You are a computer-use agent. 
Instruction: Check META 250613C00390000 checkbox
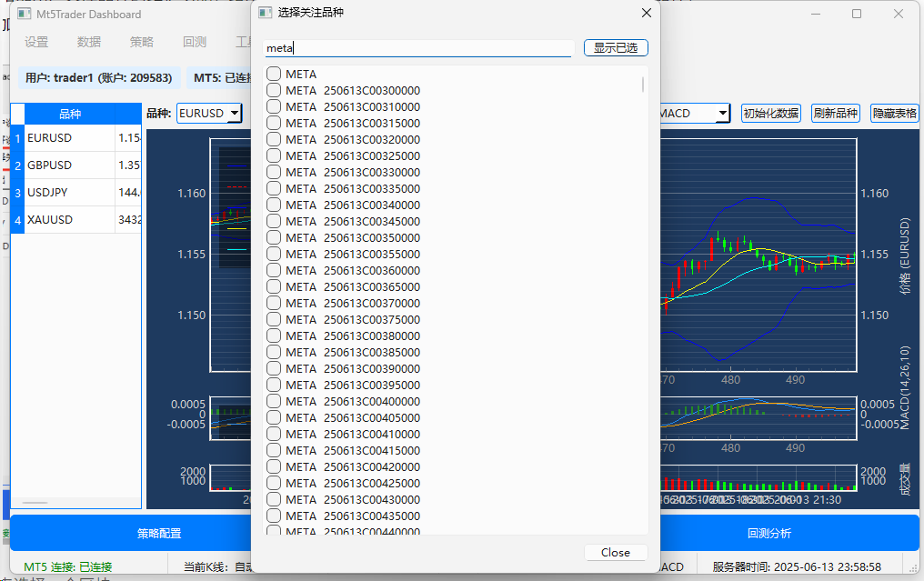(274, 368)
